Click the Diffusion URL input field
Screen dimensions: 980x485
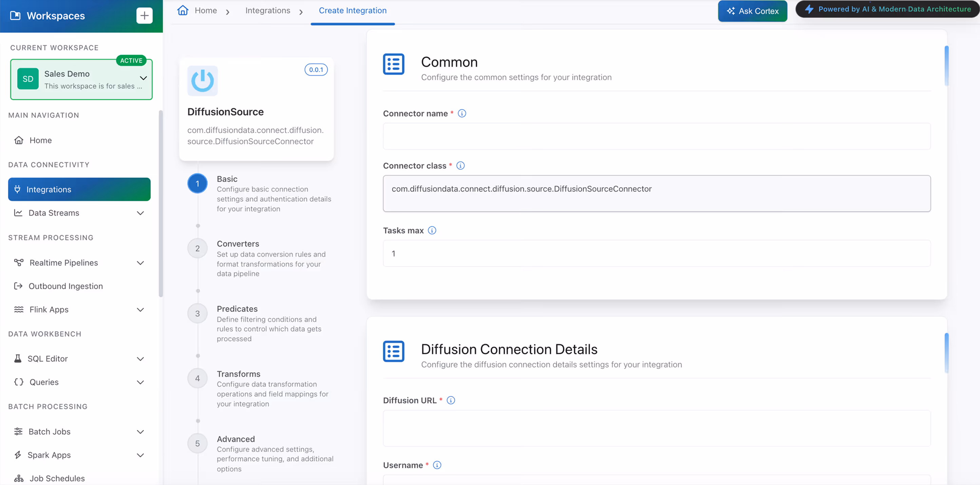(657, 428)
